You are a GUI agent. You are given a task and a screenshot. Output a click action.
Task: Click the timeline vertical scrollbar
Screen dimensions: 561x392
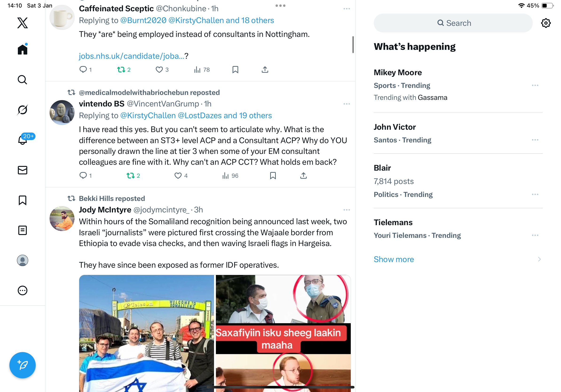353,44
